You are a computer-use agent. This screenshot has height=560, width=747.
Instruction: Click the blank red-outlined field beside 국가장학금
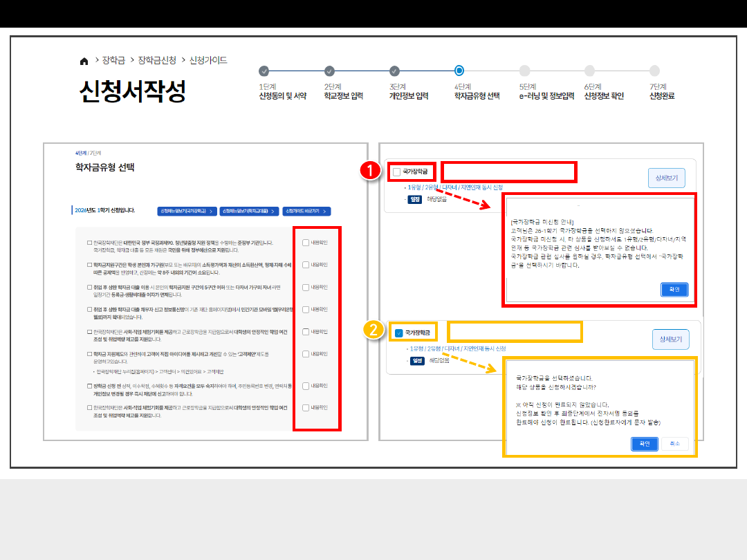tap(508, 171)
